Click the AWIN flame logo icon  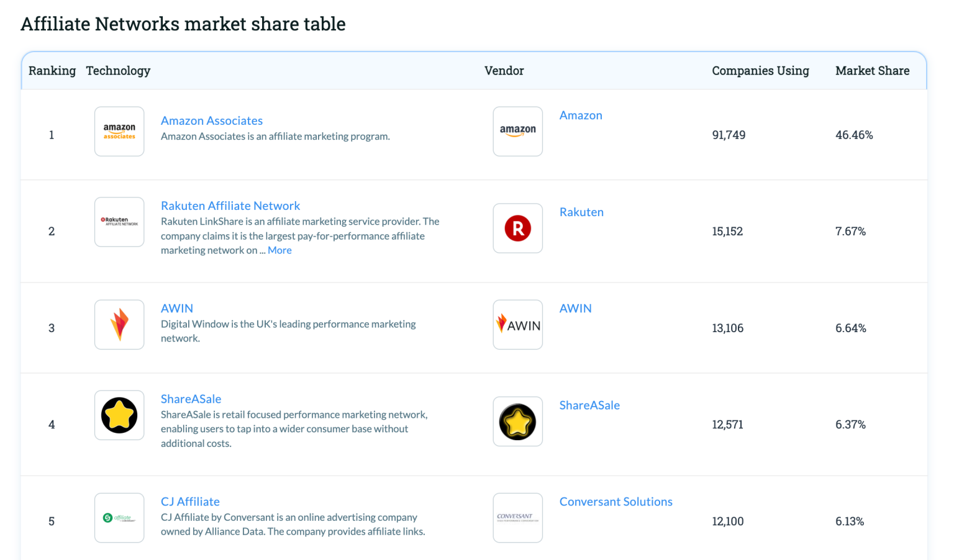point(119,324)
